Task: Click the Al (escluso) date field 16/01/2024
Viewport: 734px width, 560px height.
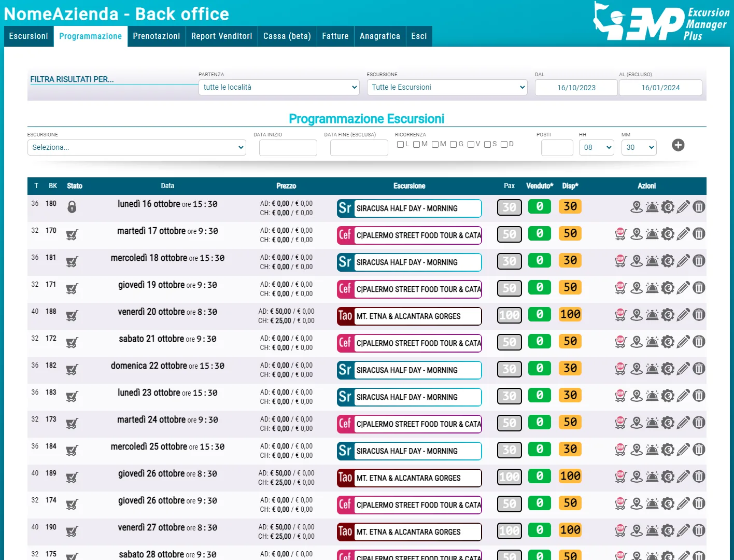Action: [660, 88]
